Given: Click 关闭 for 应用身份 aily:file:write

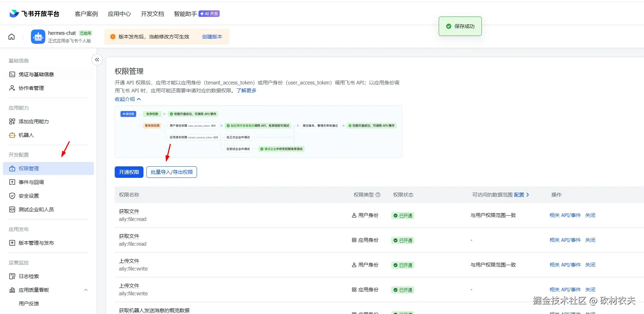Looking at the screenshot, I should 590,290.
